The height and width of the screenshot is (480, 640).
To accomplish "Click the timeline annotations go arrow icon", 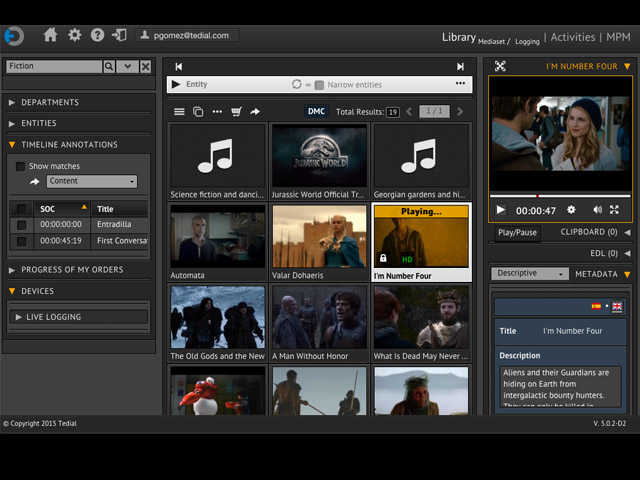I will click(35, 182).
